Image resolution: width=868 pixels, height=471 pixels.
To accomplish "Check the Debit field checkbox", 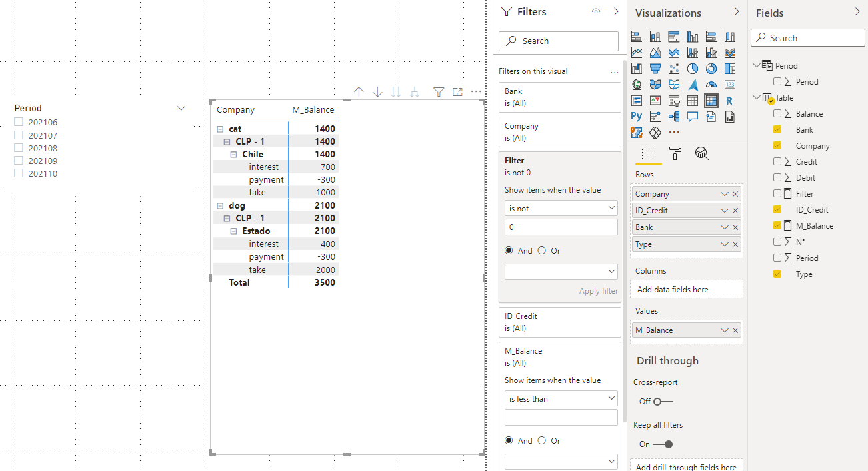I will point(777,177).
